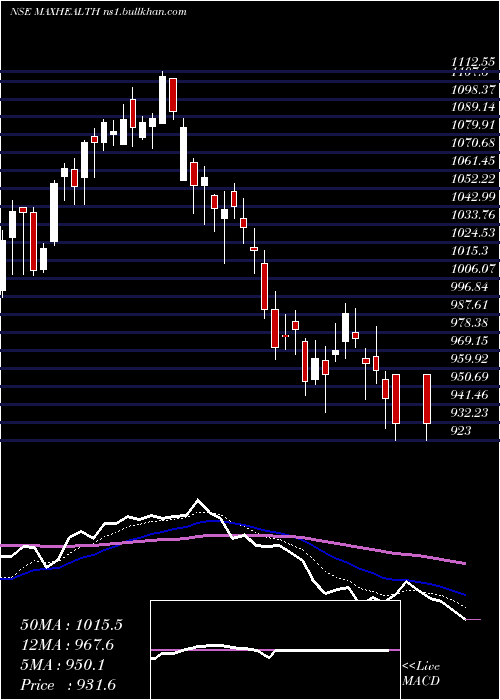The width and height of the screenshot is (500, 700).
Task: Click the tallest white candle at the chart peak
Action: (162, 100)
